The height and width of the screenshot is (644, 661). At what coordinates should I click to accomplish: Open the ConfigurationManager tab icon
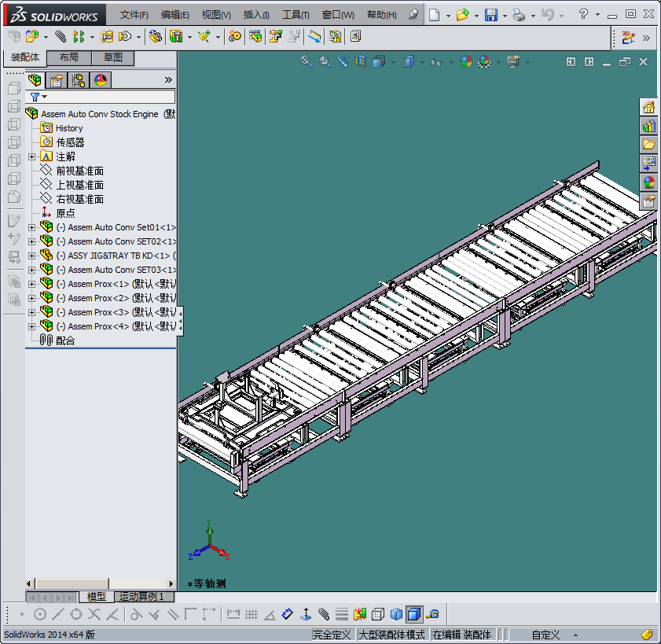[x=79, y=79]
